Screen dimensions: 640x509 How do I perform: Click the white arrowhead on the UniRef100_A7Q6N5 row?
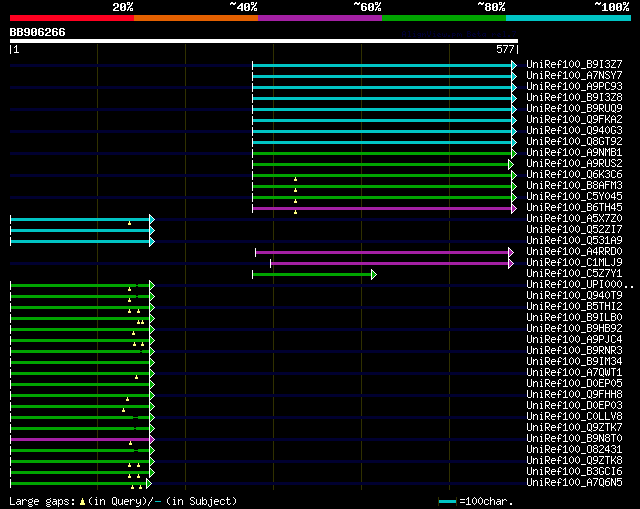click(149, 483)
